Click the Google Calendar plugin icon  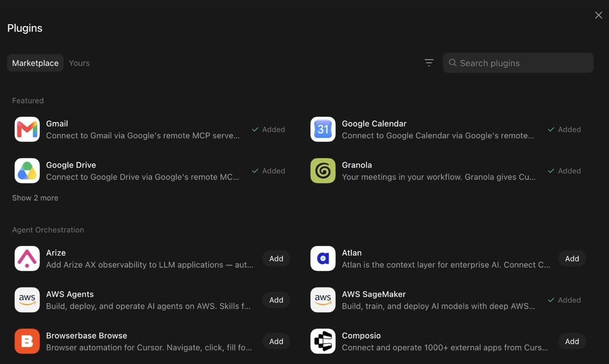(323, 129)
